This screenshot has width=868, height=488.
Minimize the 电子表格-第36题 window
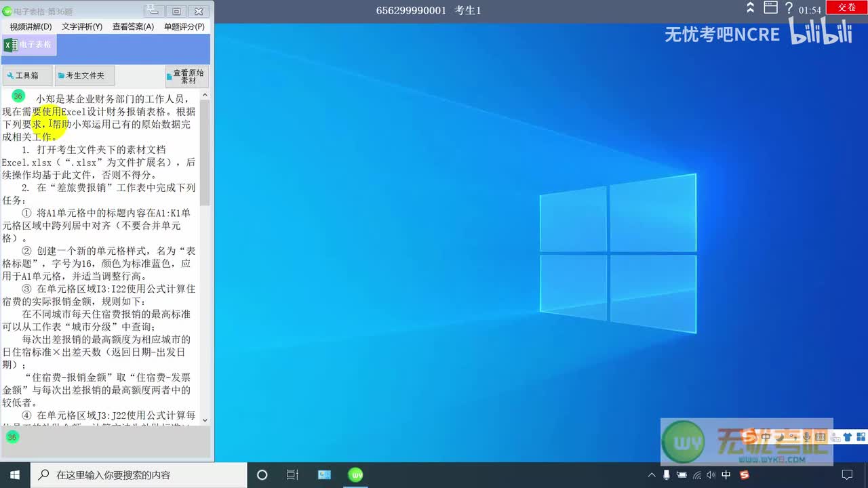[154, 11]
